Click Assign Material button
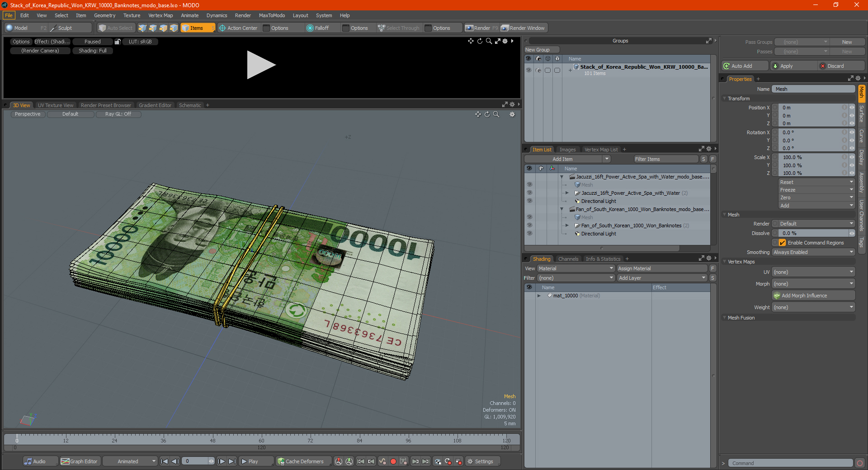The width and height of the screenshot is (868, 470). point(662,268)
